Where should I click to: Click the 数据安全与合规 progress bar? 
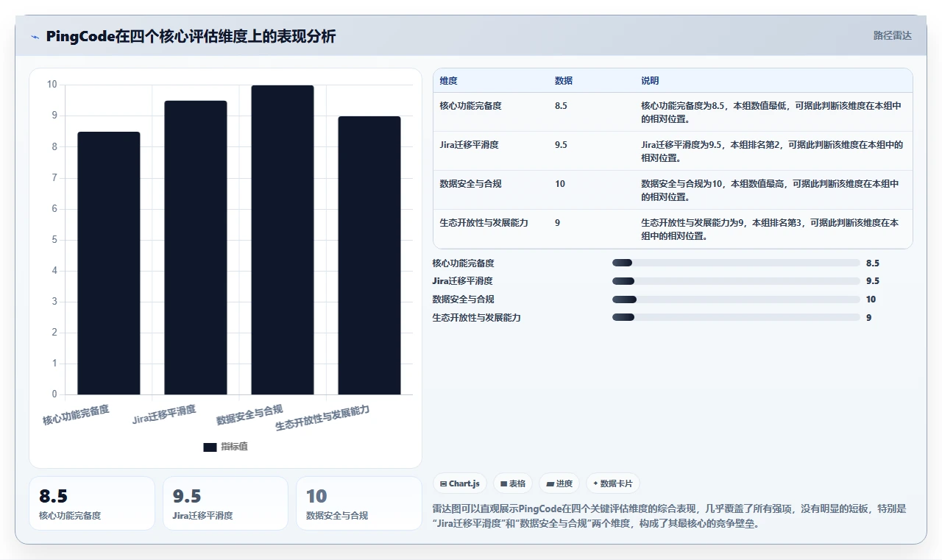click(x=736, y=300)
